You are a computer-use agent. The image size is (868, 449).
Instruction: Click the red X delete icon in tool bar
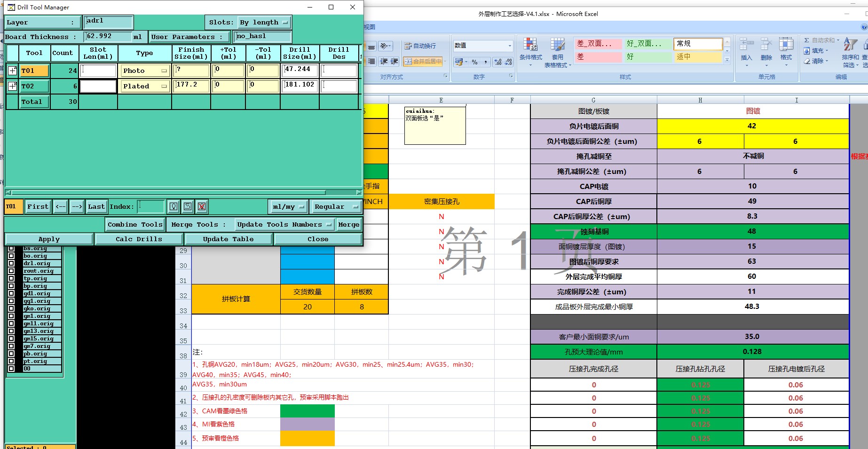[202, 206]
